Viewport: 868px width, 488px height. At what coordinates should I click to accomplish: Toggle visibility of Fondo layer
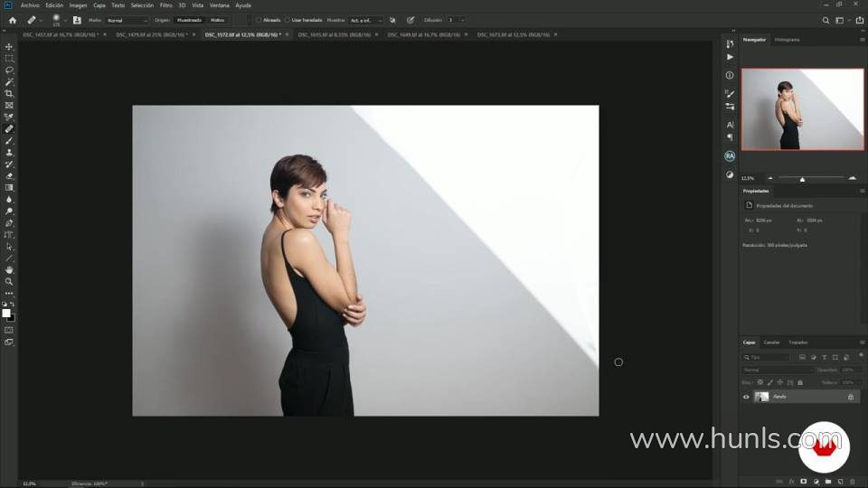tap(746, 397)
